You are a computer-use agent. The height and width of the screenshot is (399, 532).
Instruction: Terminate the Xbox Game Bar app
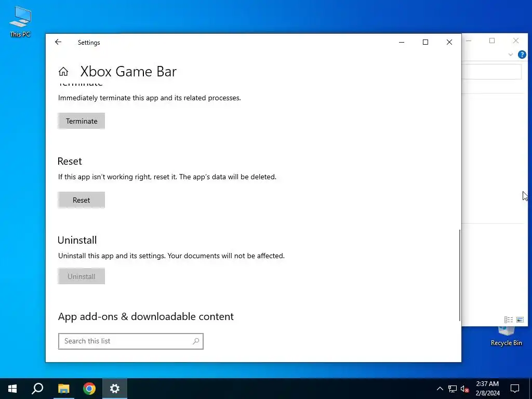(x=82, y=121)
